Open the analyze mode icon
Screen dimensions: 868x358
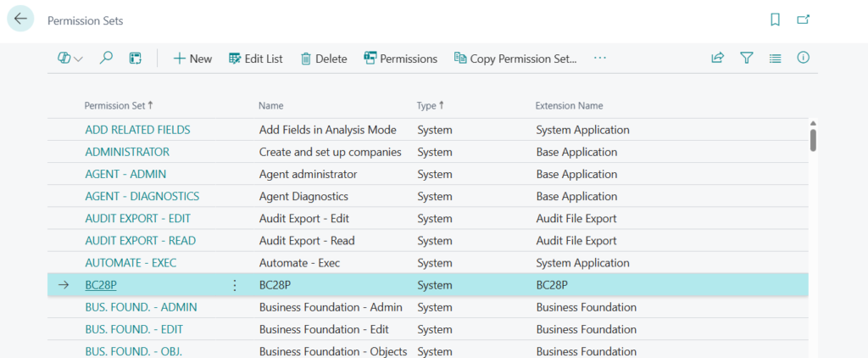tap(134, 59)
